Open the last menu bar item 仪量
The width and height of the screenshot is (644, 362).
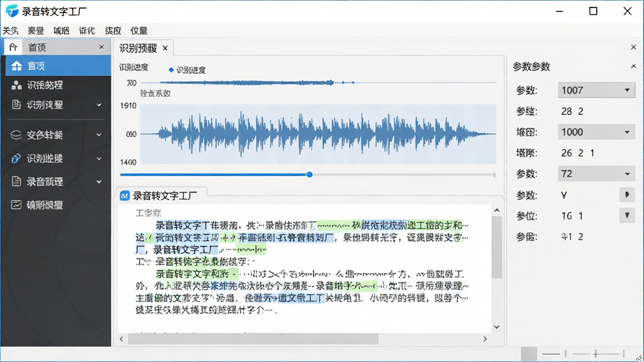coord(139,31)
